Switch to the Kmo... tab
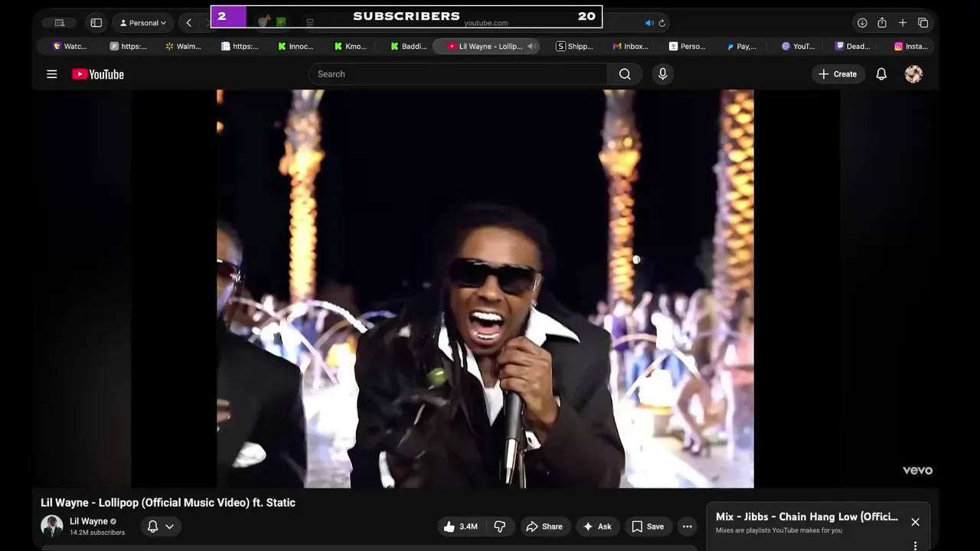 coord(351,47)
